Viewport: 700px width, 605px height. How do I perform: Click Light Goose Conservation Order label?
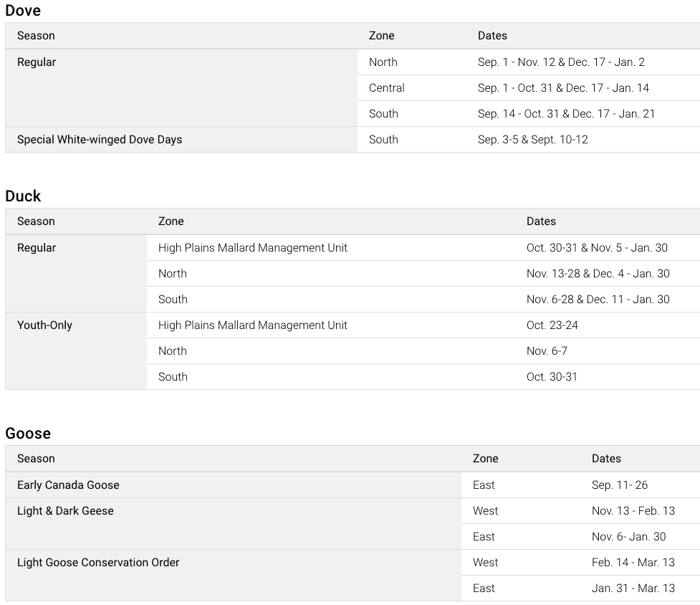coord(98,563)
